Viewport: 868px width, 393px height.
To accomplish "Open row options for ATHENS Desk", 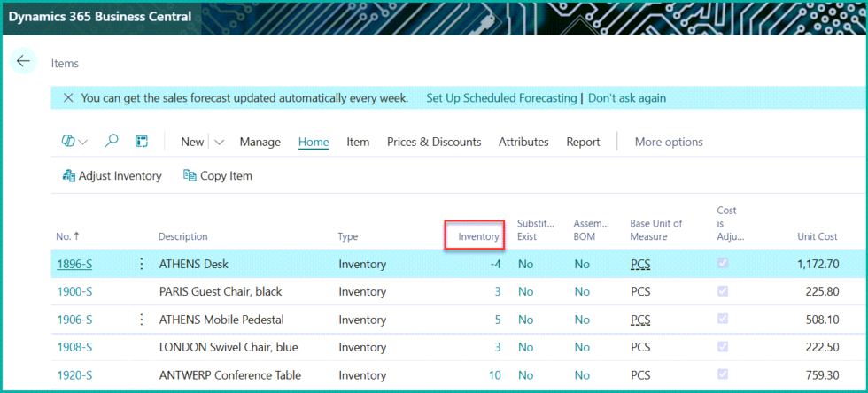I will [141, 264].
